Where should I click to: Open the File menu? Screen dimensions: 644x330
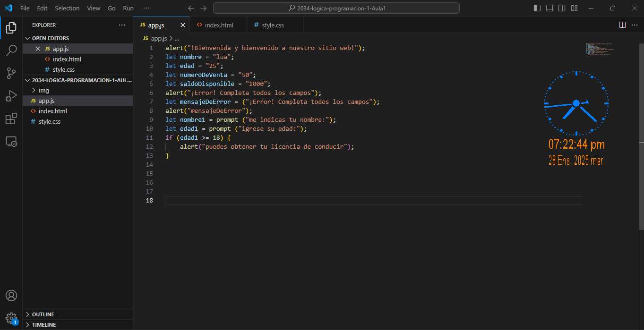(x=25, y=8)
